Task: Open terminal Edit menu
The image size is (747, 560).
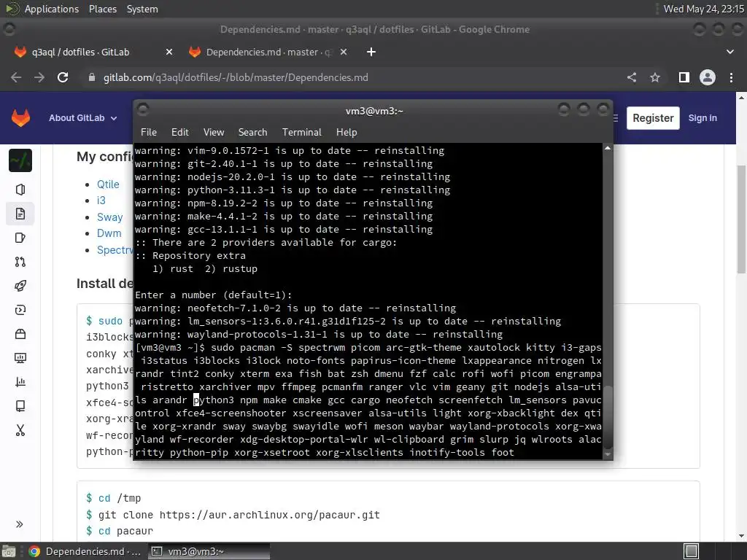Action: pos(180,133)
